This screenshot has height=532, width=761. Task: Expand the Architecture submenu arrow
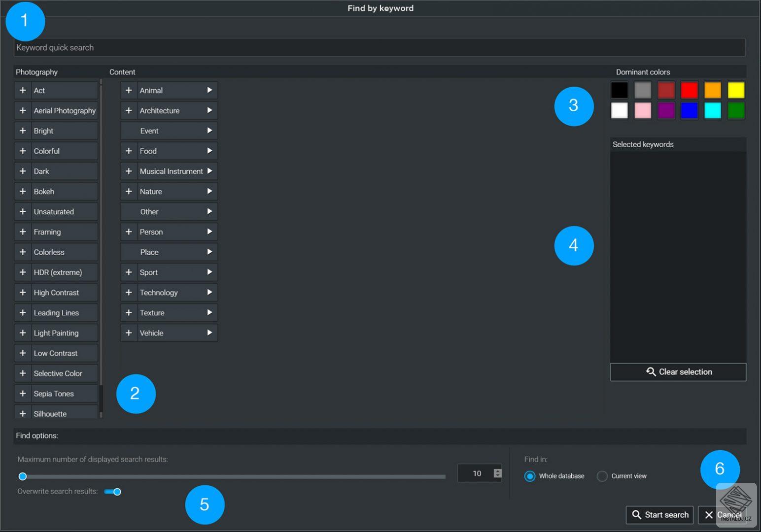(209, 110)
